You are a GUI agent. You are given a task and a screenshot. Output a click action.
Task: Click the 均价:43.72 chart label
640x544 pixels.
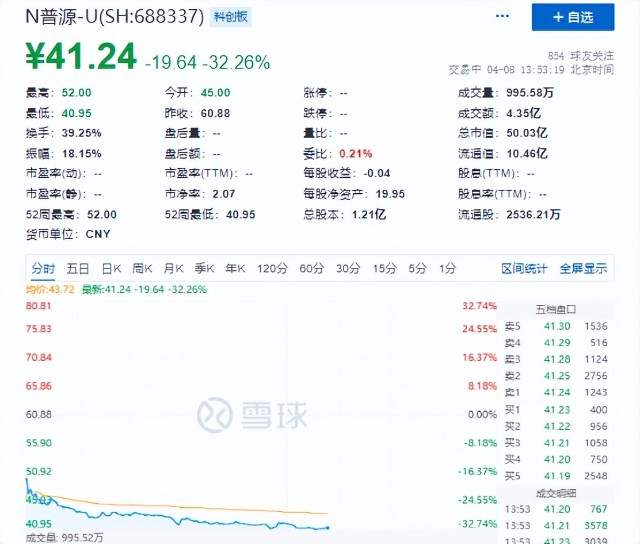coord(50,289)
